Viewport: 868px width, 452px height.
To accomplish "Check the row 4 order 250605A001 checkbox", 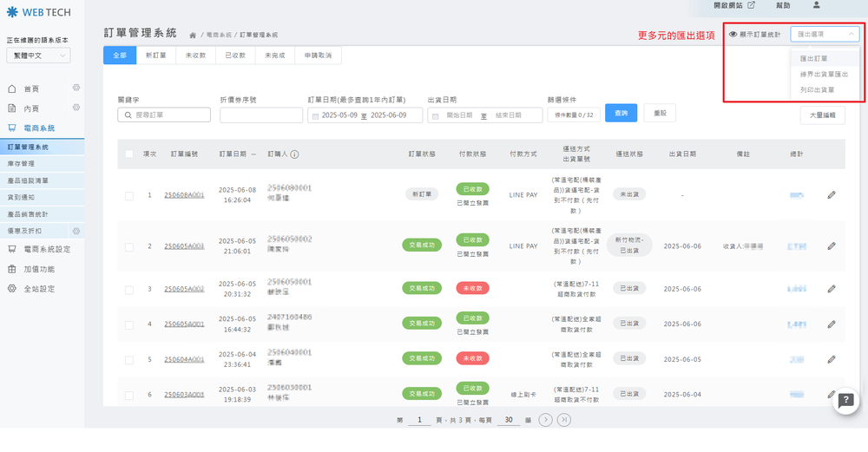I will [x=129, y=324].
